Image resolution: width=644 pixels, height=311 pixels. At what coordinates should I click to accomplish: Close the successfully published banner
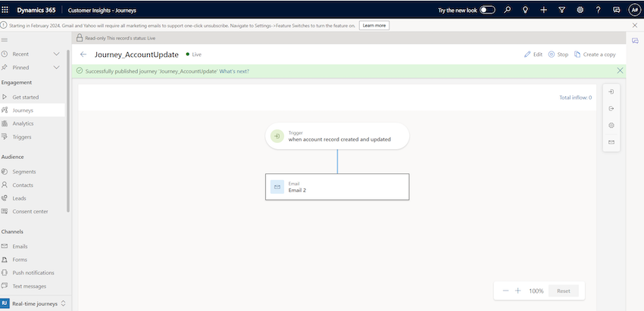pyautogui.click(x=621, y=70)
